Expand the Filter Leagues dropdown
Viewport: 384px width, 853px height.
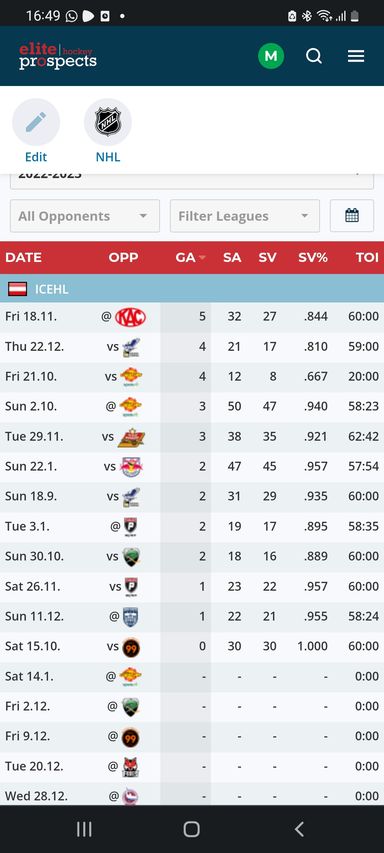tap(245, 216)
